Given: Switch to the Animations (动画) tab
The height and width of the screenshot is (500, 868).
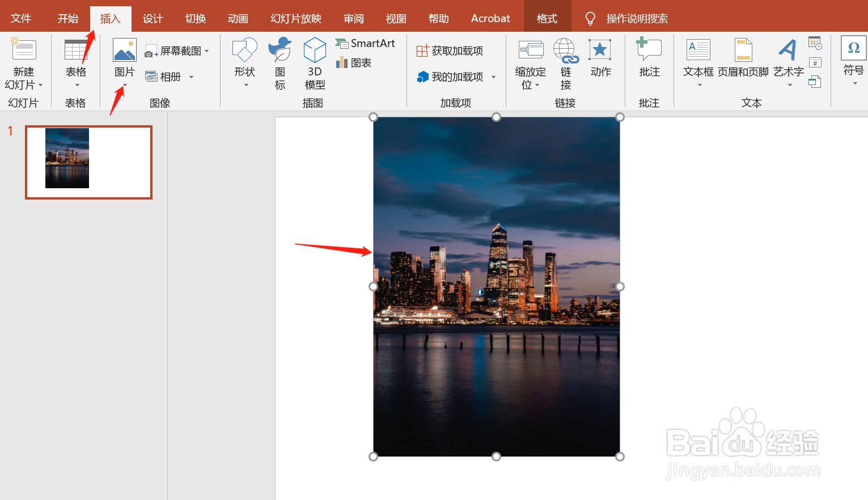Looking at the screenshot, I should pyautogui.click(x=238, y=19).
